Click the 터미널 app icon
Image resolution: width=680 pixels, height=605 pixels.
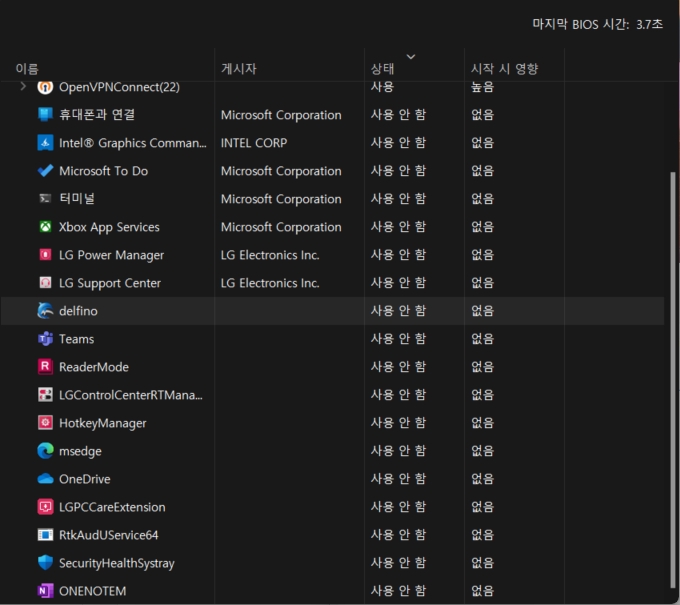45,199
